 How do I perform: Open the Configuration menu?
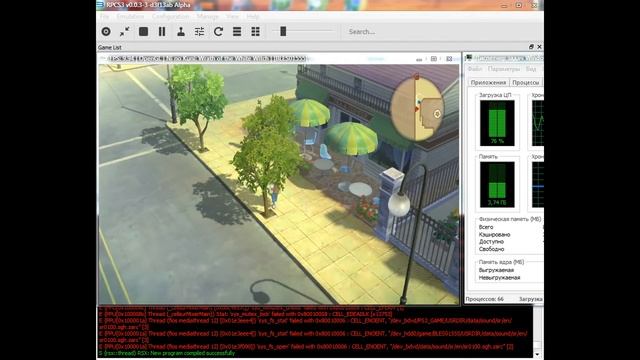click(171, 16)
